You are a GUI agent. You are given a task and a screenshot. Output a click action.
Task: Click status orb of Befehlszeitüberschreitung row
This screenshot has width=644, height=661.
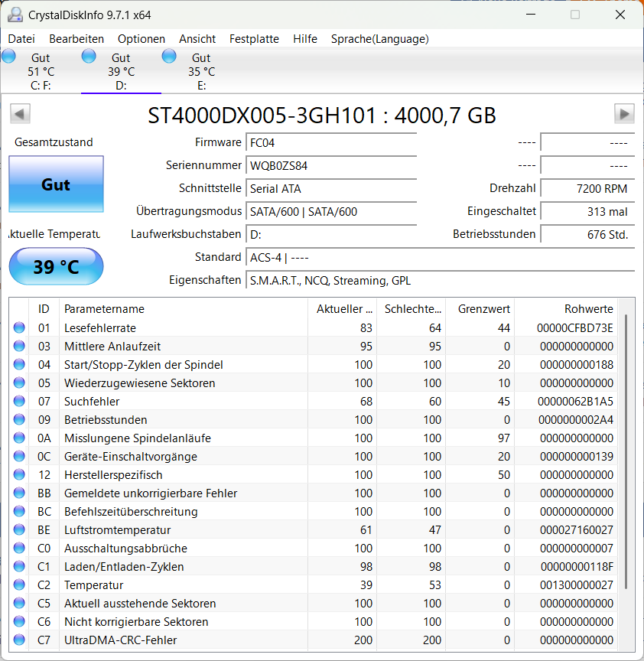[x=19, y=511]
